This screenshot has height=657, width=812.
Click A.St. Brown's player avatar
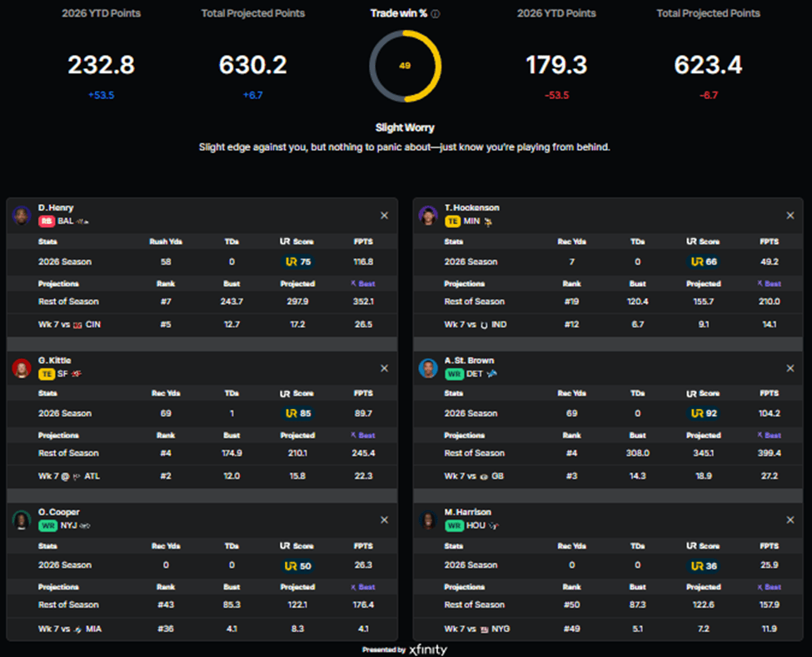click(428, 367)
